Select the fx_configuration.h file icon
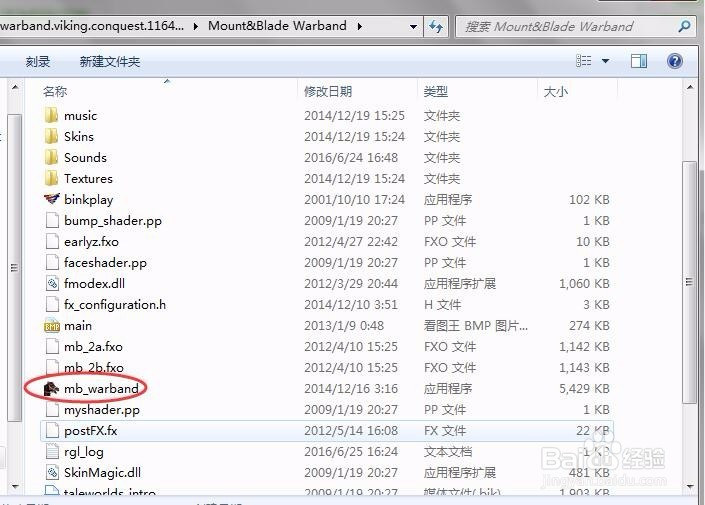The image size is (705, 505). click(x=52, y=304)
